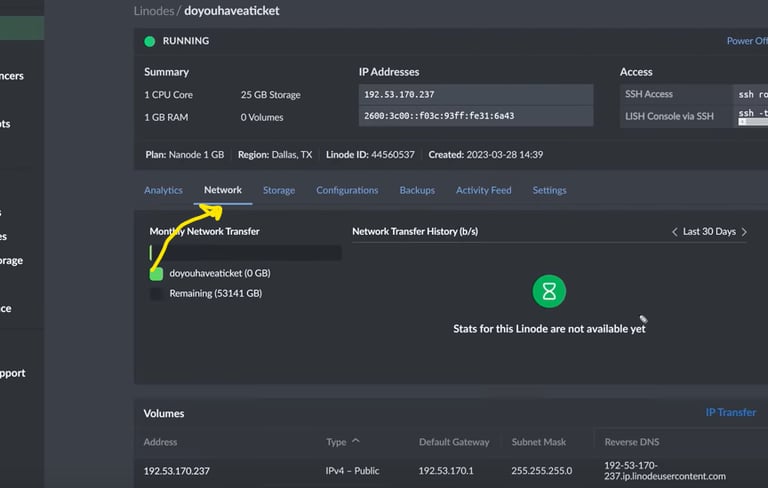Show previous period in transfer history
Viewport: 768px width, 488px height.
coord(674,232)
